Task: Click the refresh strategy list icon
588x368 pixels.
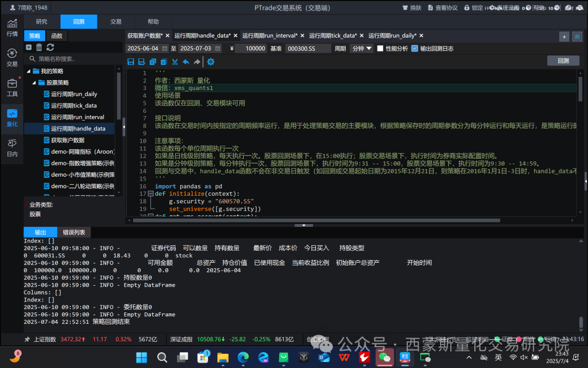Action: point(50,47)
